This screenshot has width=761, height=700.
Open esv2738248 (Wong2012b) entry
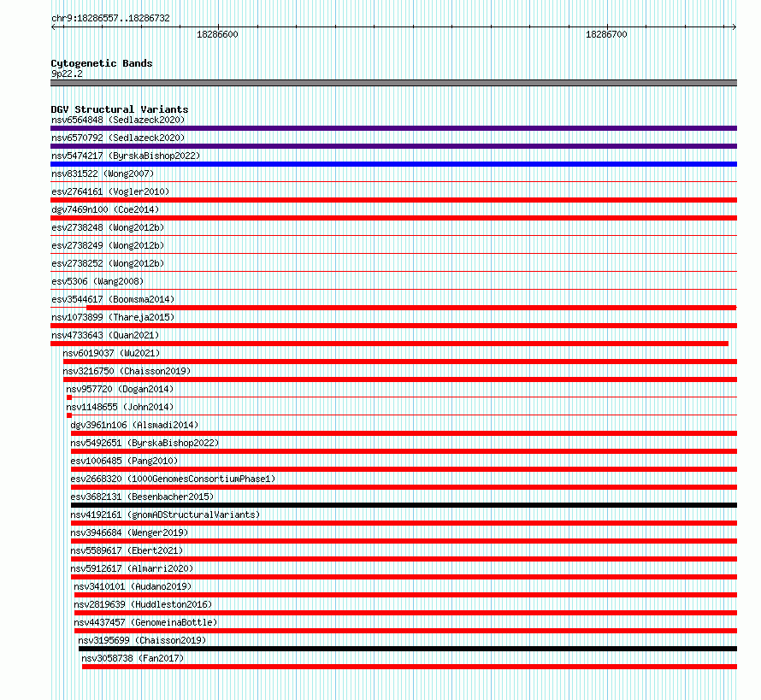pyautogui.click(x=108, y=227)
